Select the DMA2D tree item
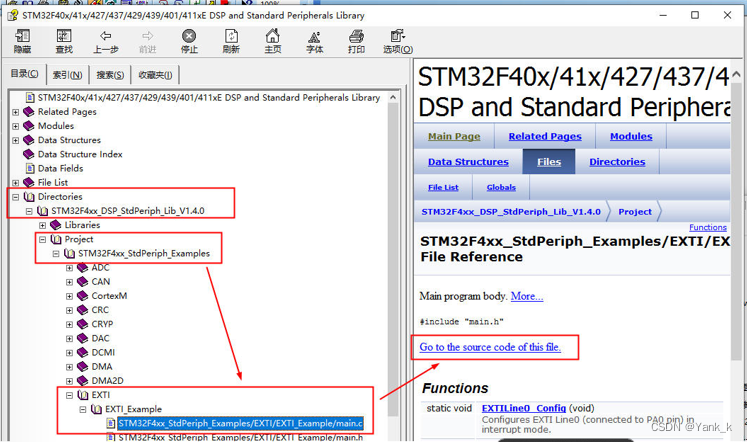This screenshot has width=747, height=442. [x=107, y=381]
